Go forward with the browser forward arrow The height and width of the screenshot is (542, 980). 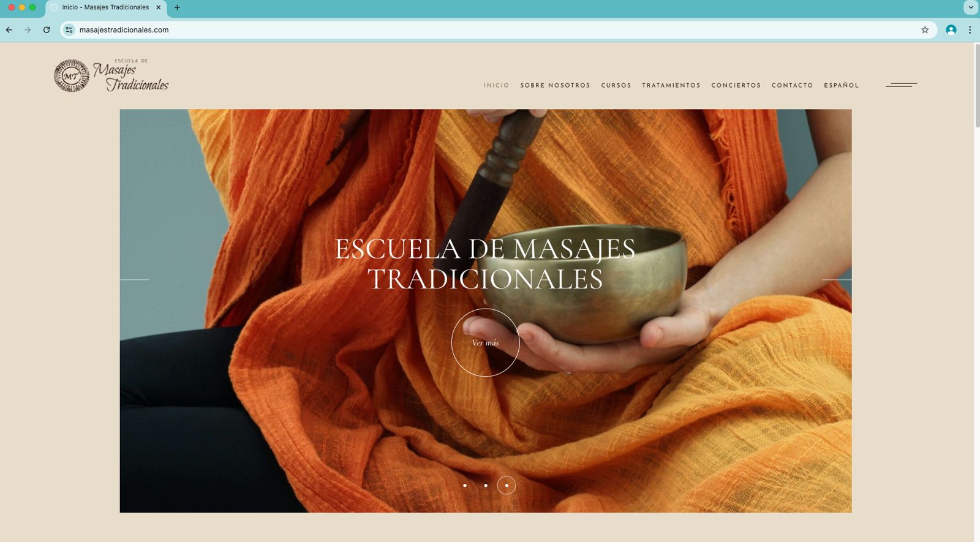tap(28, 29)
